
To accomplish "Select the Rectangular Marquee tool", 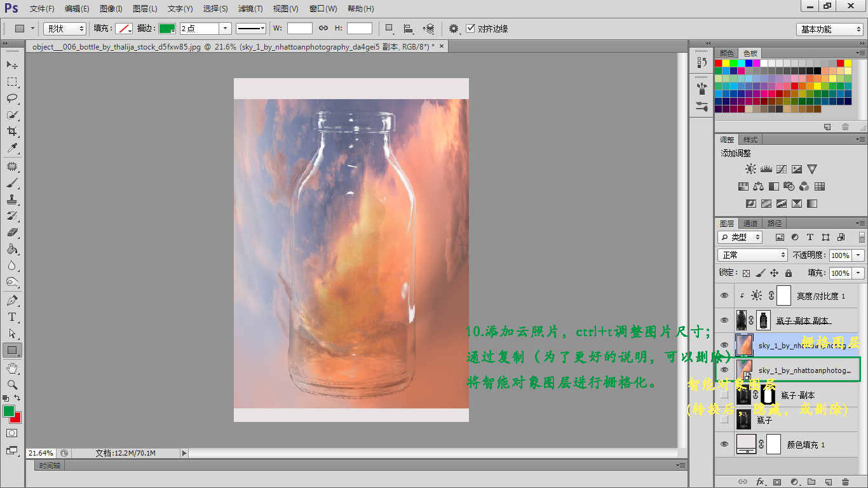I will pyautogui.click(x=12, y=82).
